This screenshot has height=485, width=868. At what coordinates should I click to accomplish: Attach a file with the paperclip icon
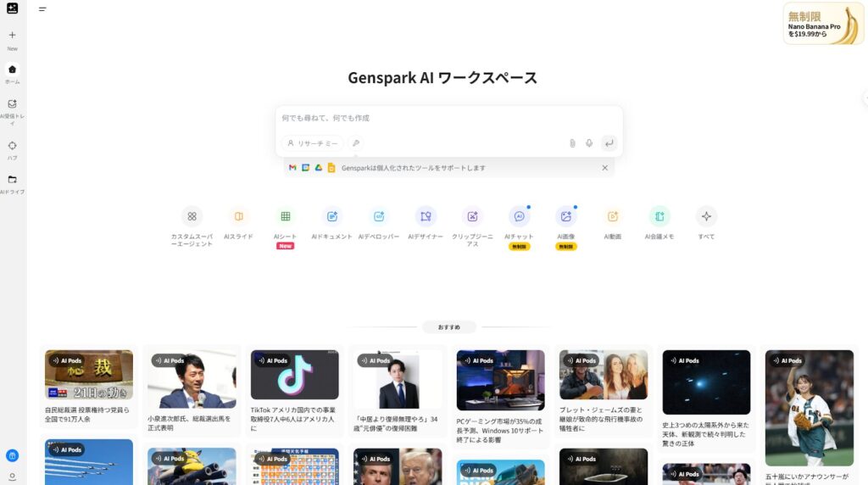coord(572,143)
